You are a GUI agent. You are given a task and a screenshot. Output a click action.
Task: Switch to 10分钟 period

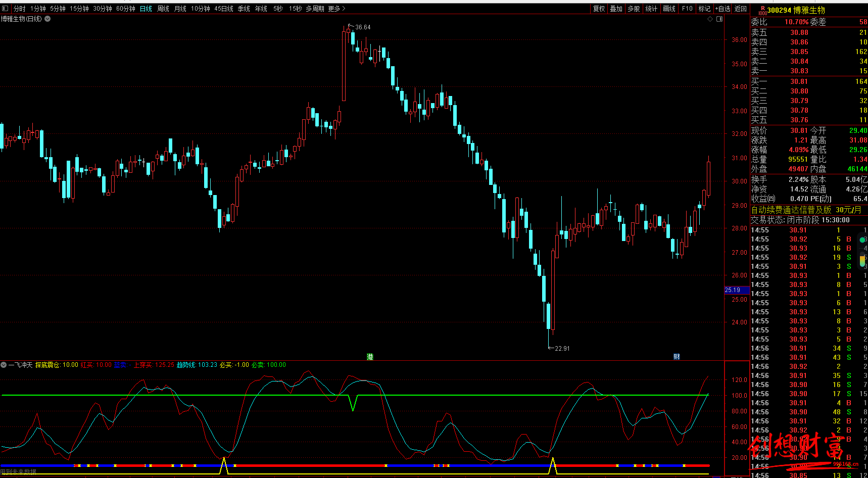click(x=201, y=9)
